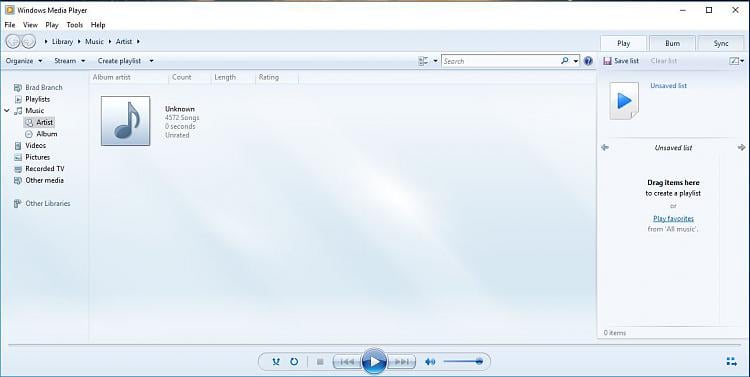The image size is (750, 377).
Task: Open the Tools menu
Action: pyautogui.click(x=75, y=25)
